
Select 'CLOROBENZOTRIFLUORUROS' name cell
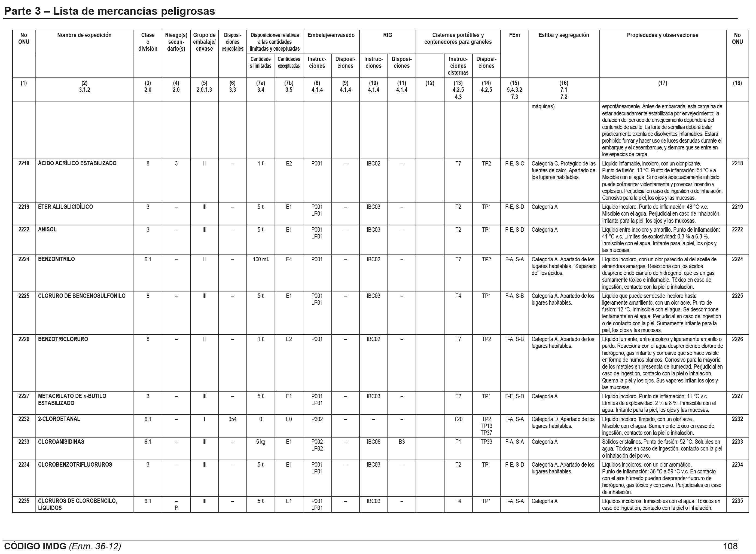pos(75,464)
